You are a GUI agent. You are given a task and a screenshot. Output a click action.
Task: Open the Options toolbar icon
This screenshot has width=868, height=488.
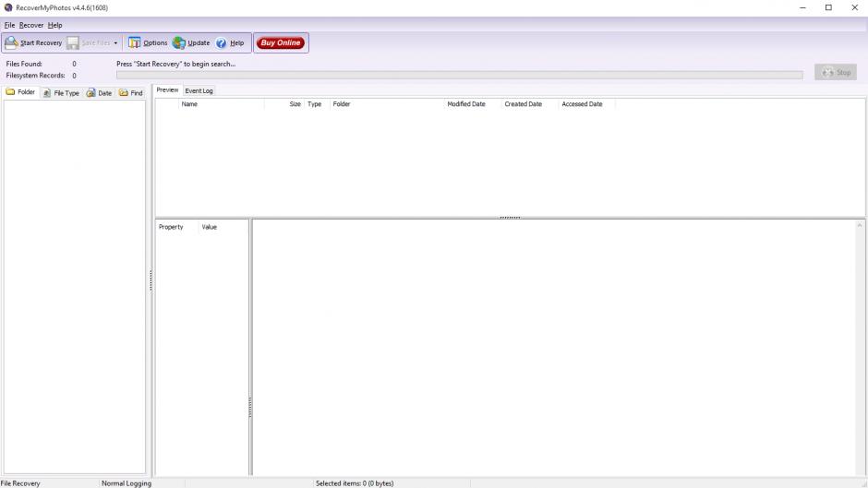tap(135, 42)
